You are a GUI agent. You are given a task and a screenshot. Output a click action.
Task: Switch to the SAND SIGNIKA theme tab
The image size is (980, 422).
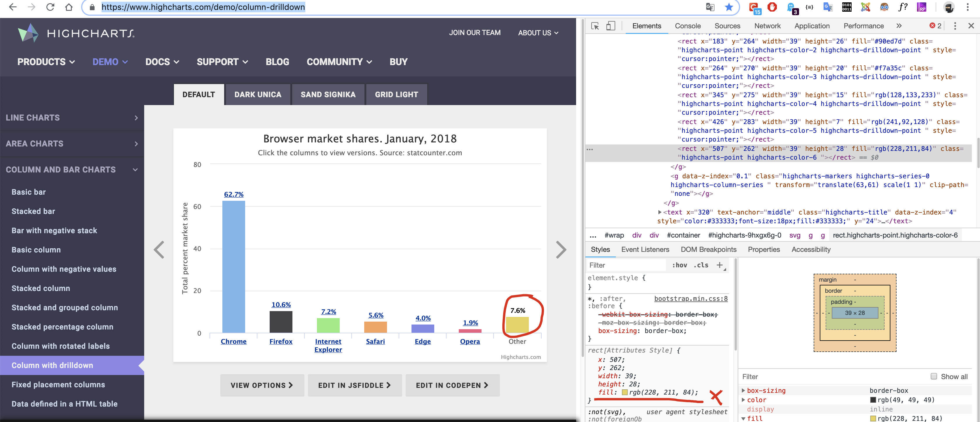(x=328, y=94)
